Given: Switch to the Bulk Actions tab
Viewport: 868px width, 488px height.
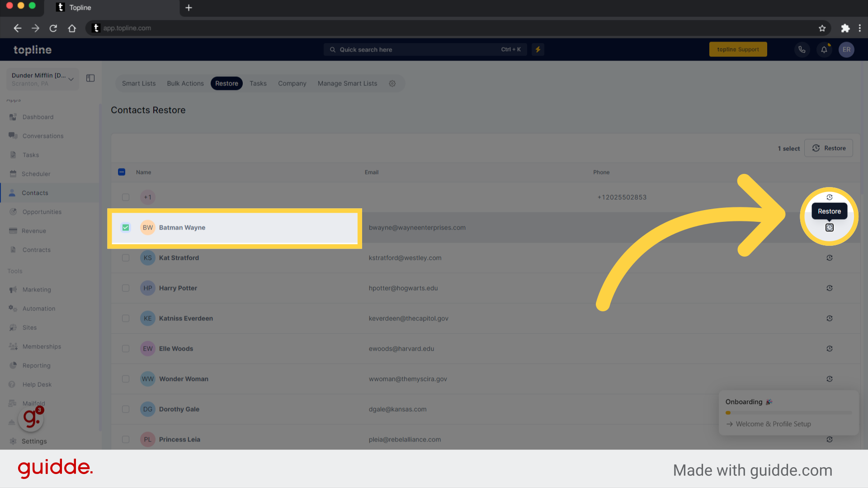Looking at the screenshot, I should 185,84.
